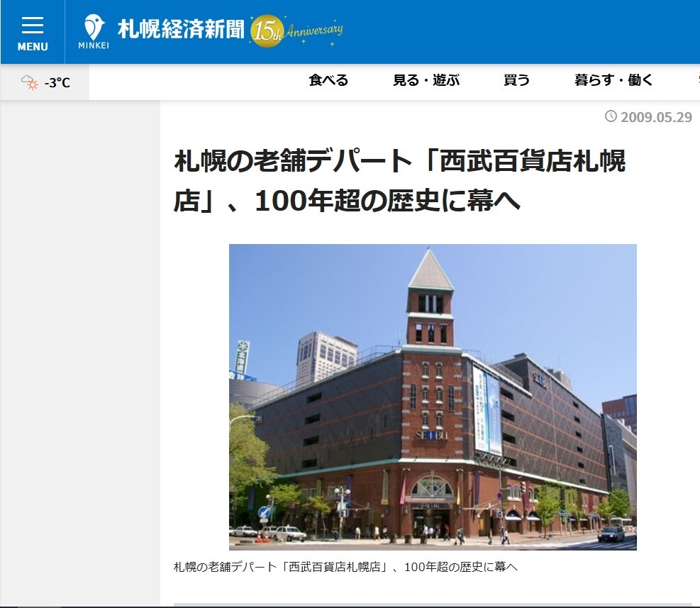Open the 見る・遊ぶ category
The width and height of the screenshot is (700, 608).
426,80
